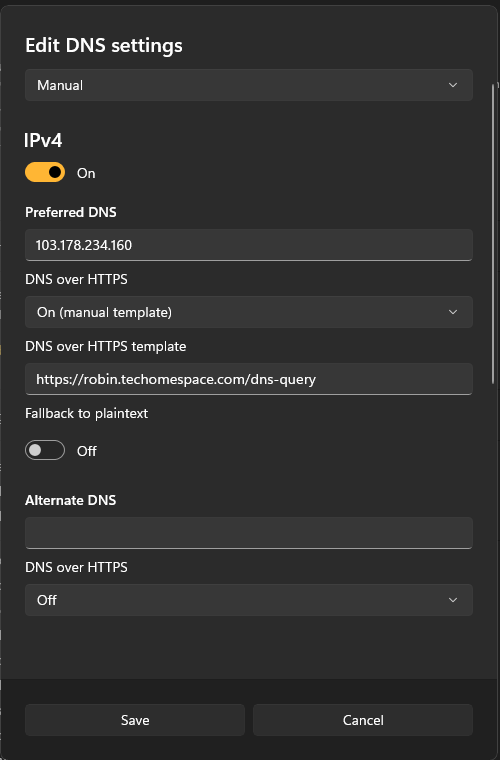Click the Edit DNS settings heading
The height and width of the screenshot is (760, 500).
104,46
